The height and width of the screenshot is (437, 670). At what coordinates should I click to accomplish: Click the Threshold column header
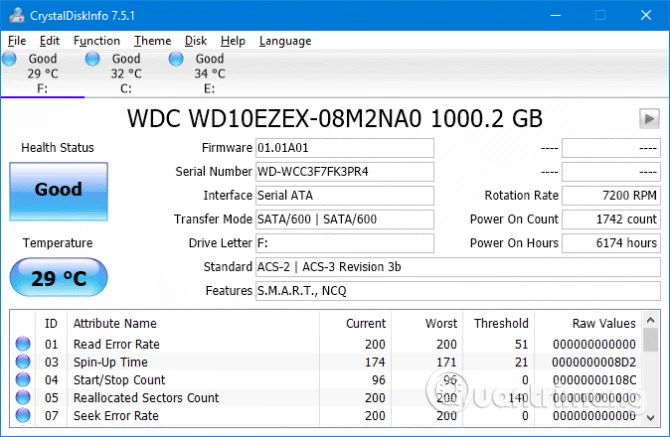point(498,323)
